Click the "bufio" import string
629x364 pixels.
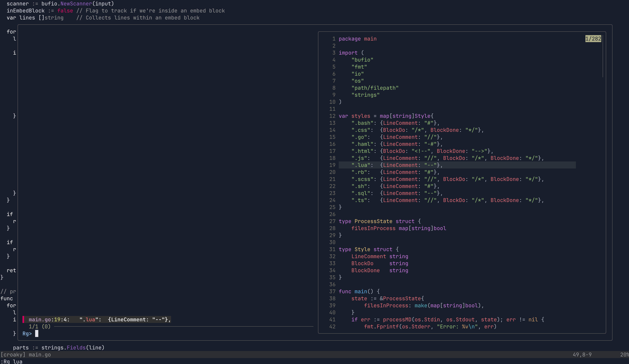[362, 60]
